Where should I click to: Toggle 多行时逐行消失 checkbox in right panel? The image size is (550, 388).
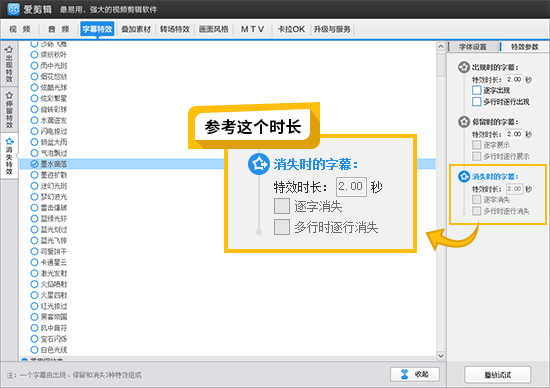pos(476,211)
